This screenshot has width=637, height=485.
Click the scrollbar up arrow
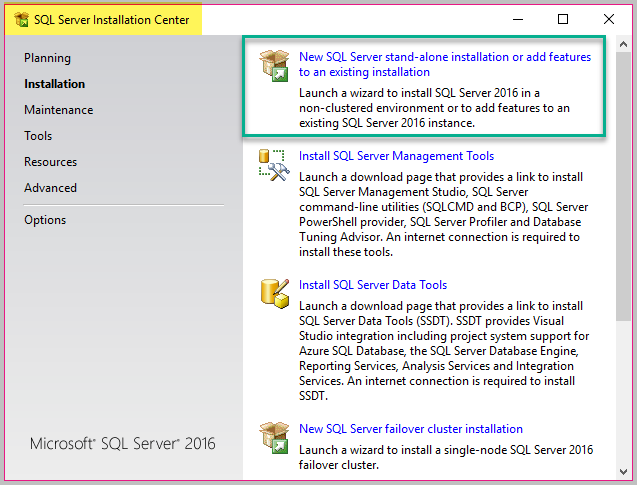point(623,44)
